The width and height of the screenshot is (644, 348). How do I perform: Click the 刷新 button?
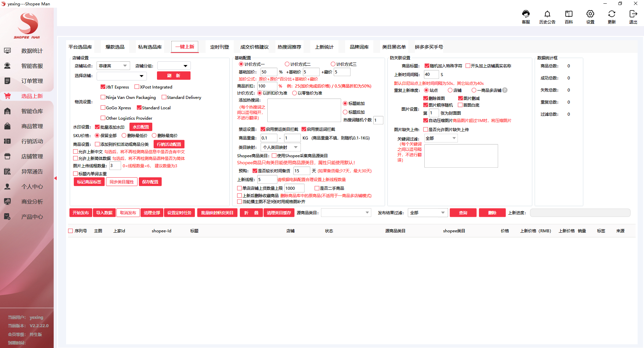coord(174,76)
